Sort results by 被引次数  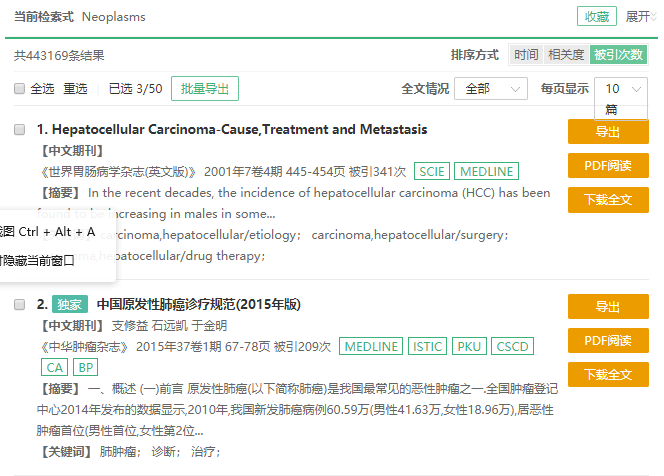[x=616, y=55]
